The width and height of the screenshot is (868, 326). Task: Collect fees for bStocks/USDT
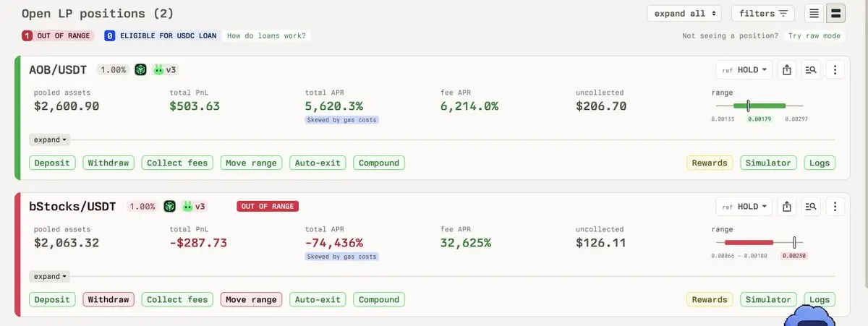click(x=178, y=299)
